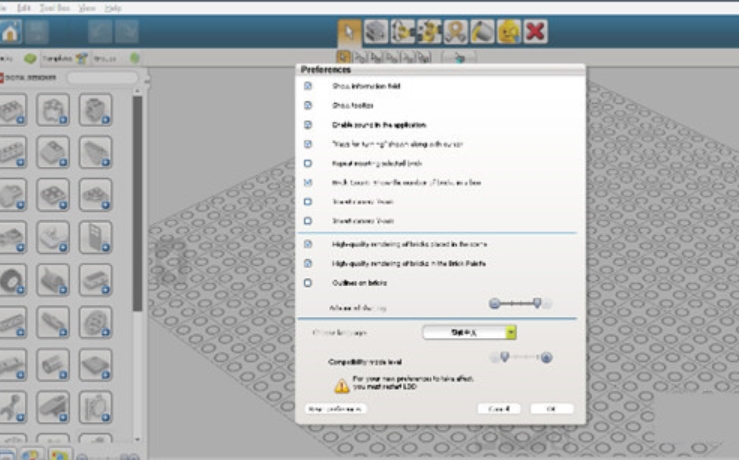
Task: Click the Cancel button in Preferences
Action: tap(499, 409)
